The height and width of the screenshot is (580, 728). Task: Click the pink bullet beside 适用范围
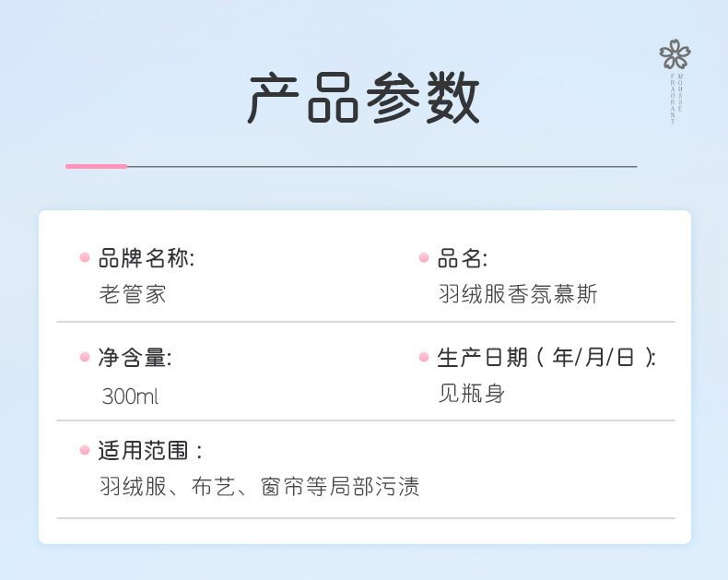click(84, 451)
